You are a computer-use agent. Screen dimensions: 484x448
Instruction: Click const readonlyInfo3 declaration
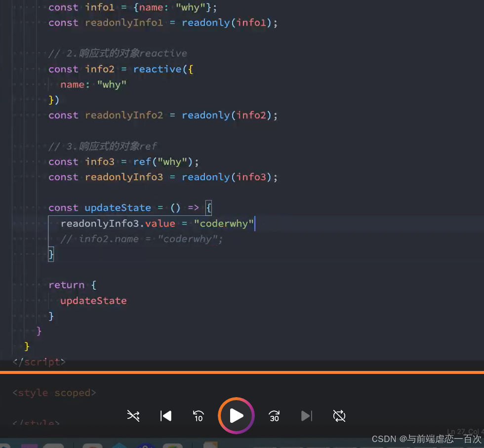tap(163, 177)
